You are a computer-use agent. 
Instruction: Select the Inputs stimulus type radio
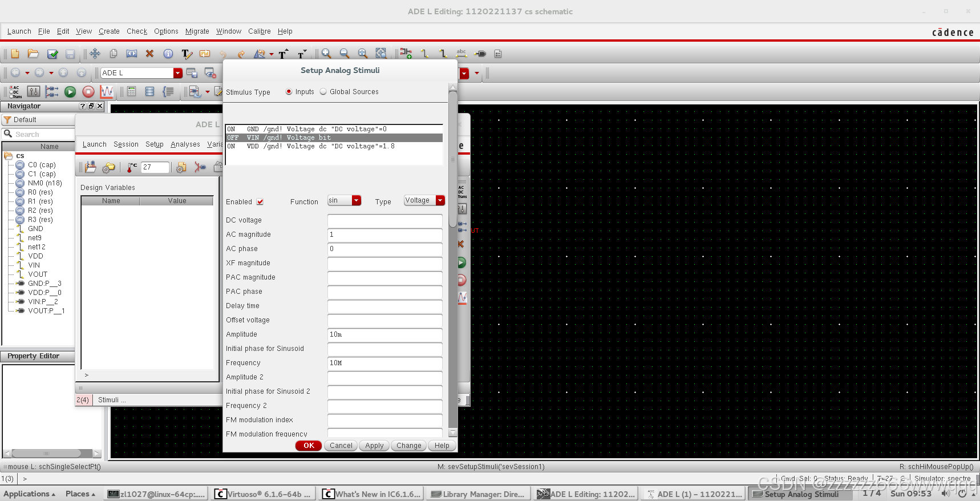(289, 92)
